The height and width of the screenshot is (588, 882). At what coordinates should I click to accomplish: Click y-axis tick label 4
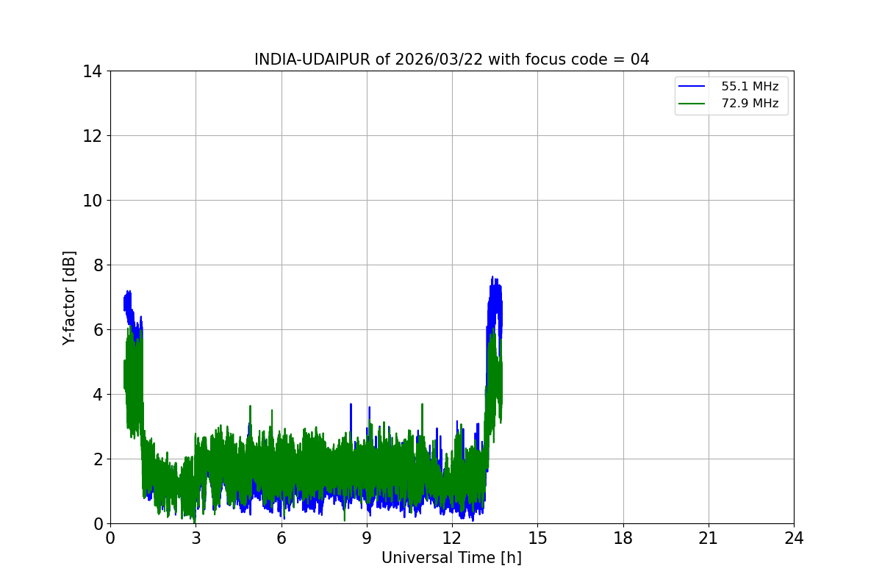click(x=97, y=395)
